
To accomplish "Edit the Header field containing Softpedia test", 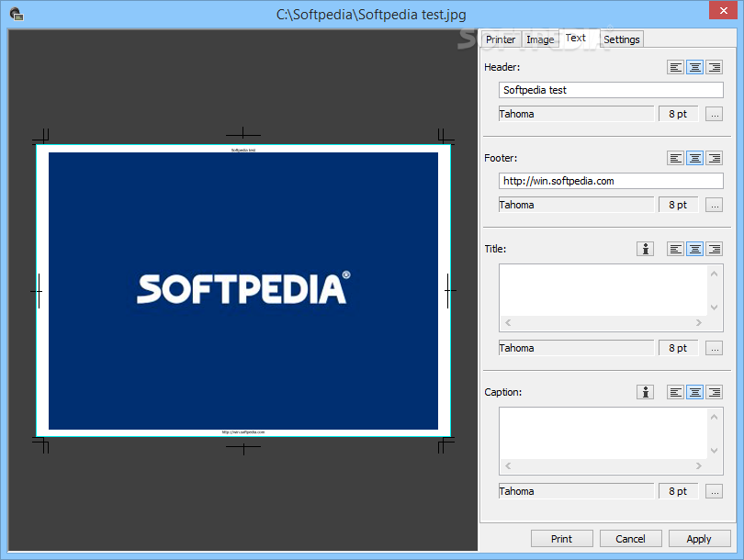I will coord(611,90).
